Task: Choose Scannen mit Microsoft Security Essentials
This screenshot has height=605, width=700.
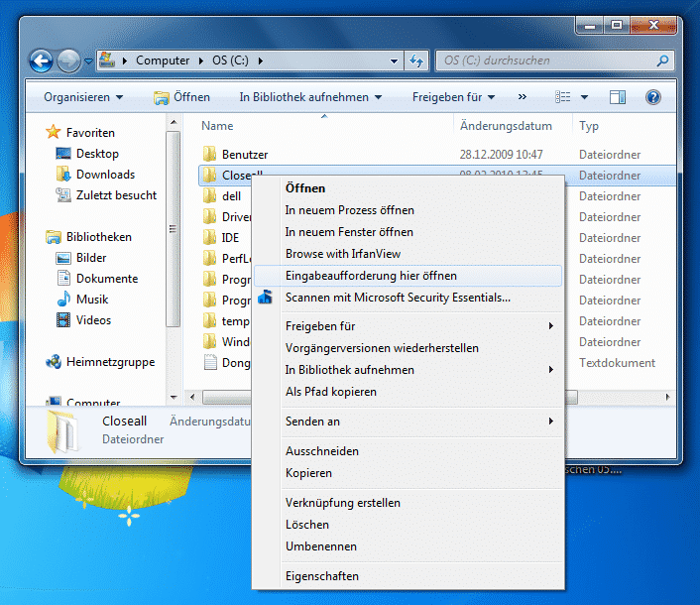Action: [x=408, y=298]
